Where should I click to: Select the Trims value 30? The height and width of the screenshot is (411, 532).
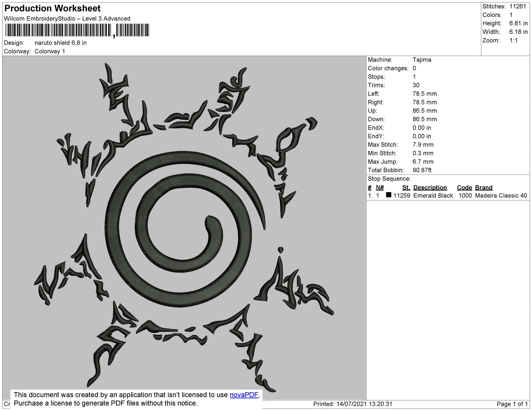coord(416,85)
